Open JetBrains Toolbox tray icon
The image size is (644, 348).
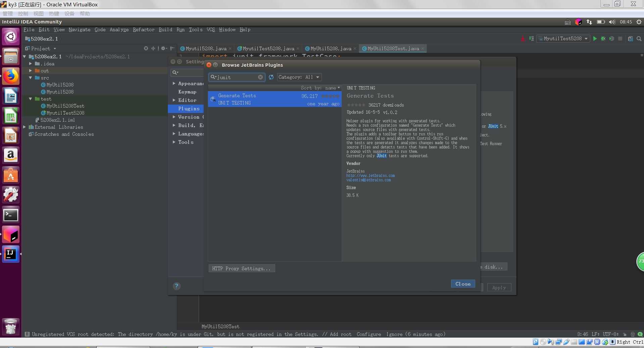(x=578, y=22)
